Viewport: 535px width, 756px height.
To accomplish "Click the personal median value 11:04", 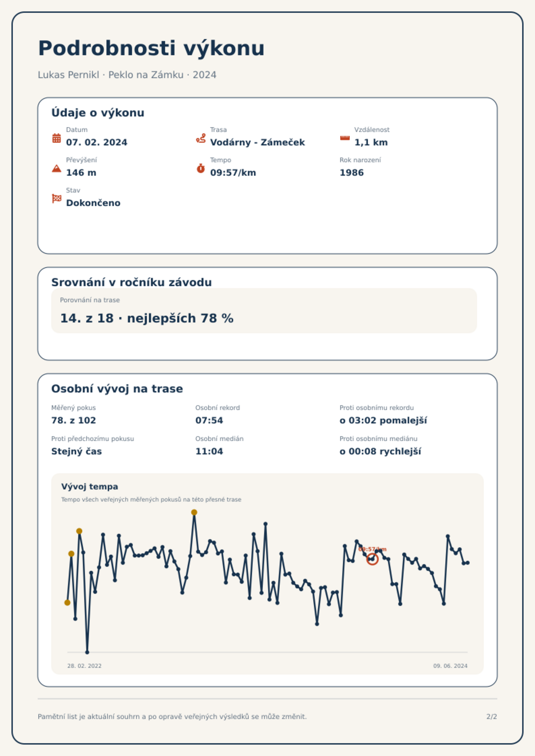I will [x=209, y=451].
